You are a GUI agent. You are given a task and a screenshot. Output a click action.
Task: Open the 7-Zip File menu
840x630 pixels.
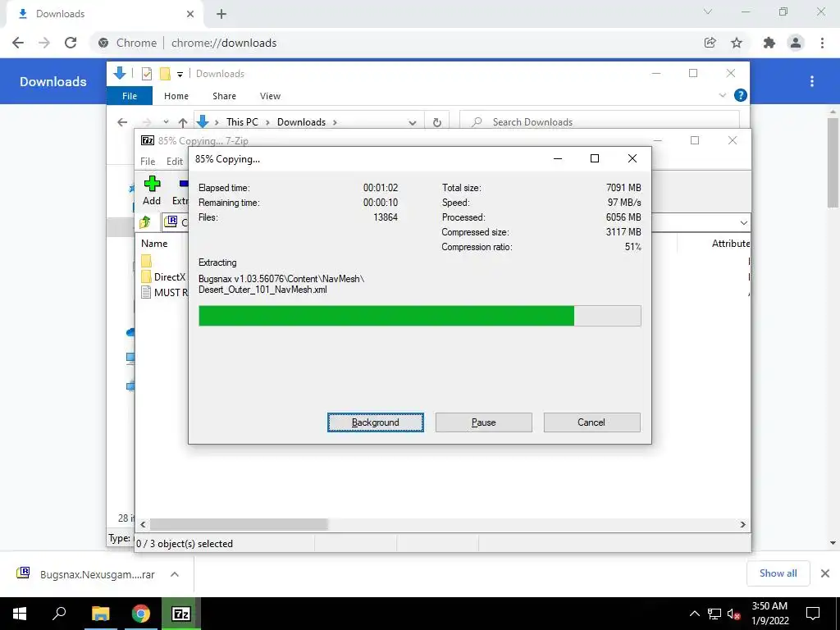(148, 162)
